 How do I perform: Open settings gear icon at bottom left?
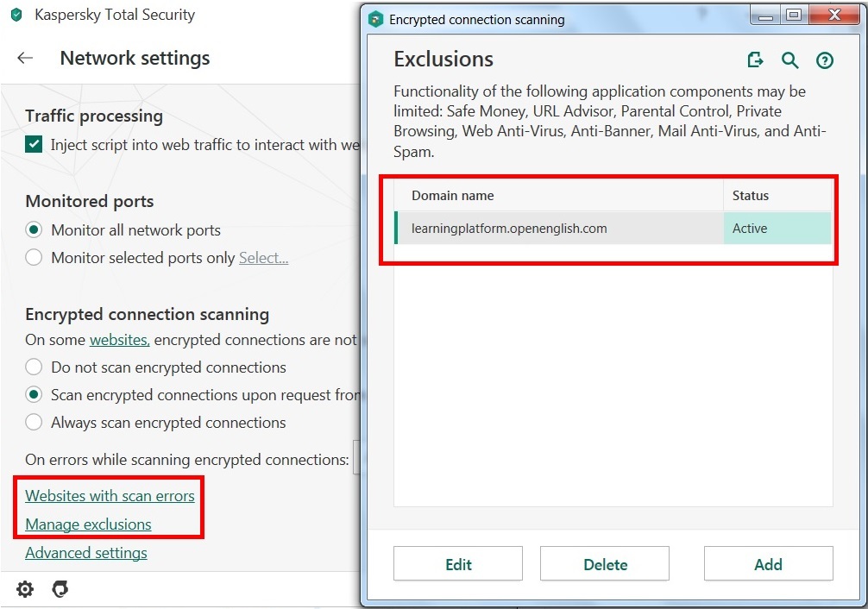[x=25, y=589]
